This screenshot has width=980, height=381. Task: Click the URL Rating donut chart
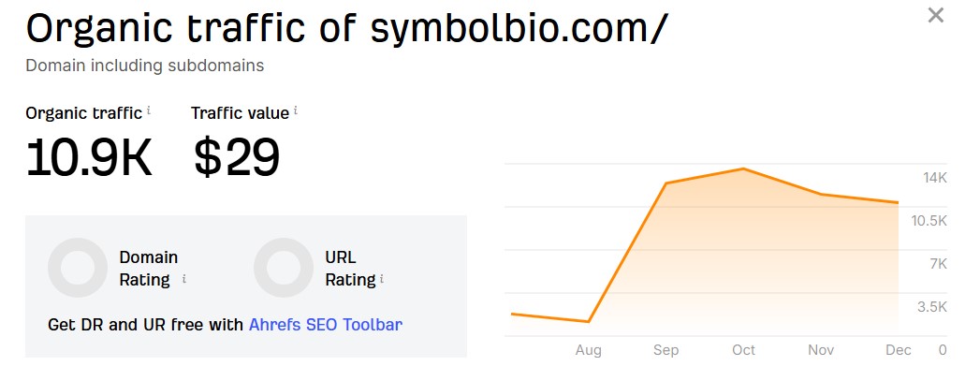(283, 268)
